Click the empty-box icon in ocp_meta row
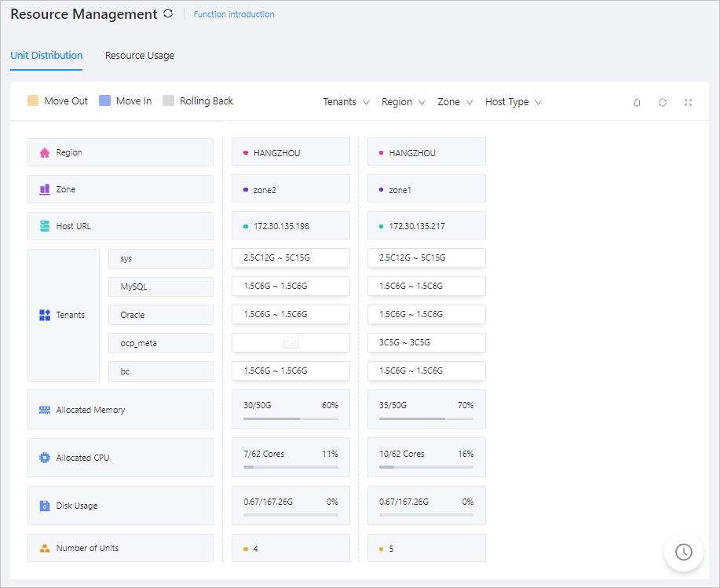This screenshot has width=720, height=588. 291,342
